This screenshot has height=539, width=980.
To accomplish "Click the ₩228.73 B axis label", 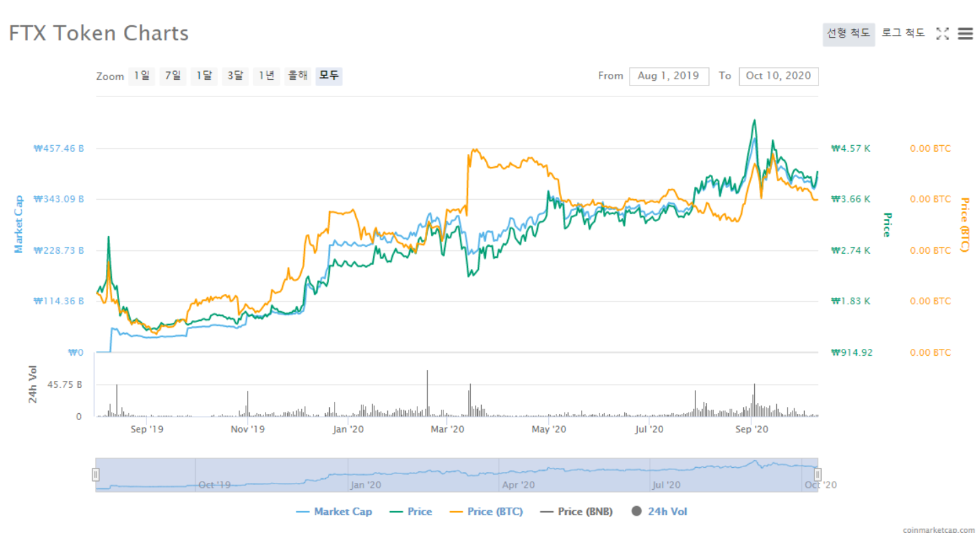I will click(x=59, y=250).
